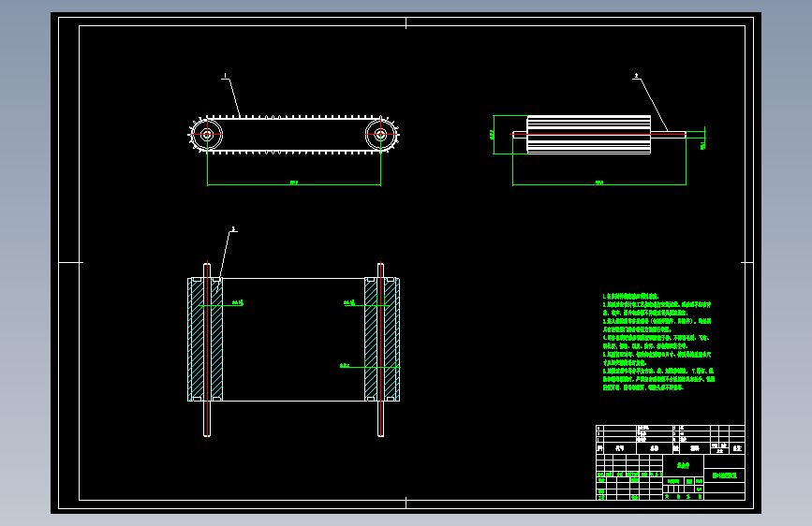Select the right hatched section of bottom view

tap(382, 340)
